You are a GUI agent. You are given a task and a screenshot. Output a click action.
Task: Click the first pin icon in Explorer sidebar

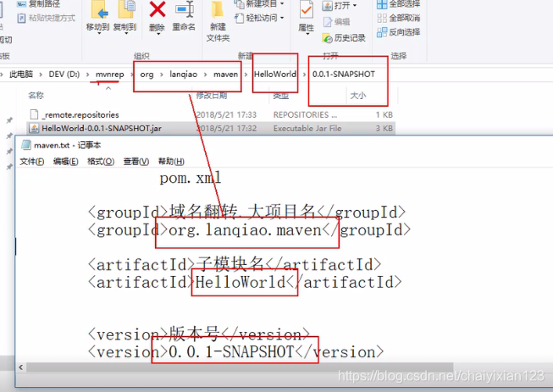(9, 120)
